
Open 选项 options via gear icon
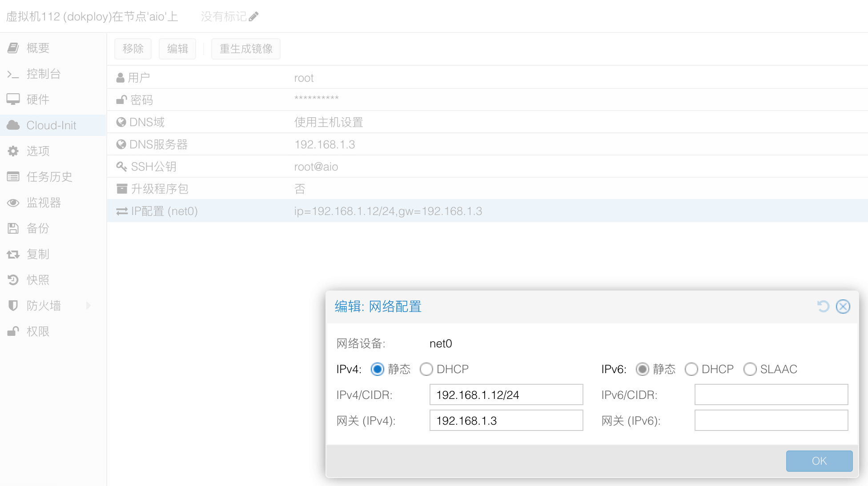click(x=13, y=151)
